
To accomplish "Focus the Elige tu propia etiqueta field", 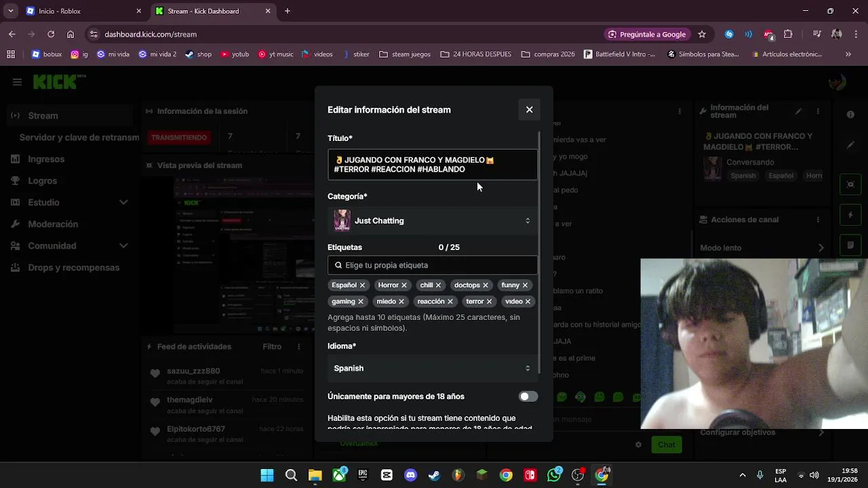I will 433,265.
